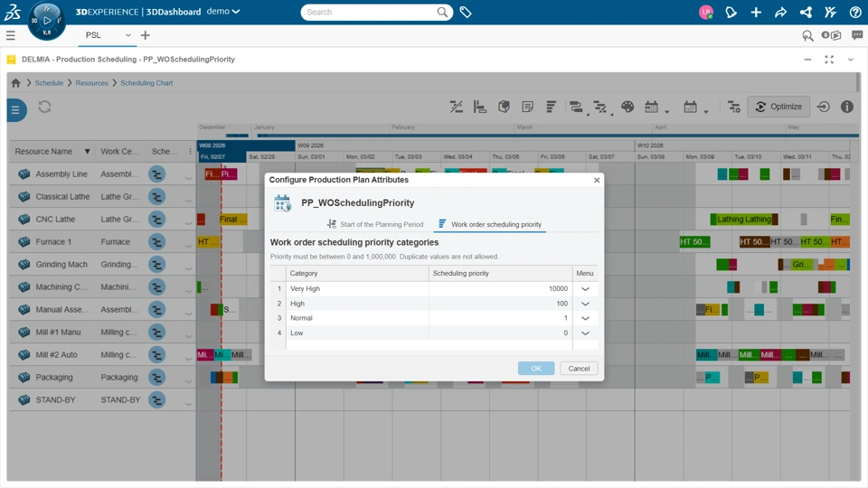Screen dimensions: 868x488
Task: Click the Category column header
Action: 357,273
